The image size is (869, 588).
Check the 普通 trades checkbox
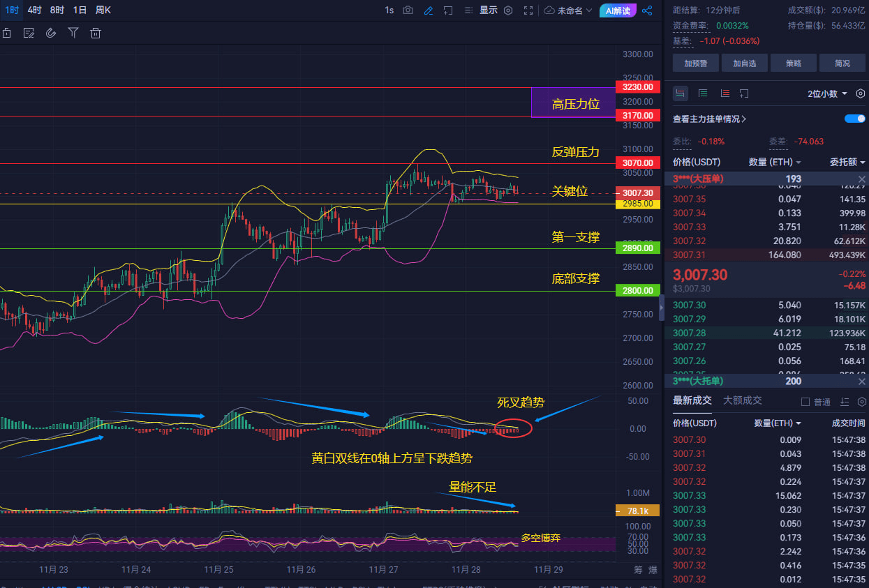805,402
